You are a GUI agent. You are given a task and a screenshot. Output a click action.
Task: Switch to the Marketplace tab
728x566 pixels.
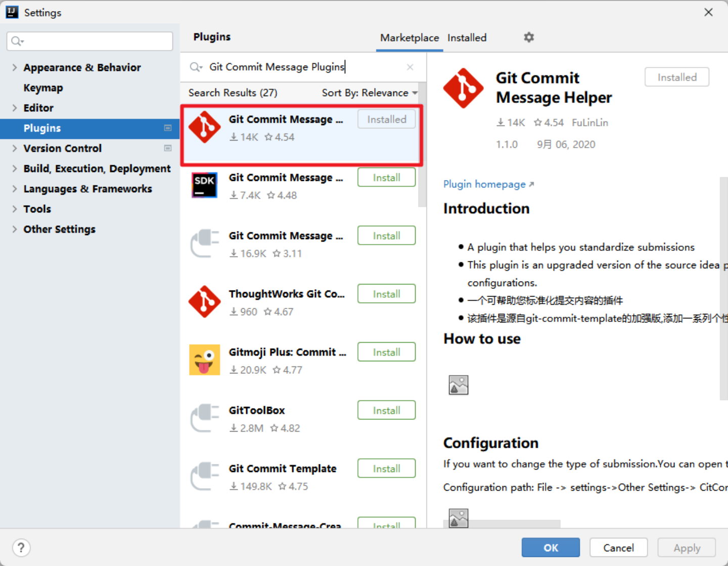point(409,38)
